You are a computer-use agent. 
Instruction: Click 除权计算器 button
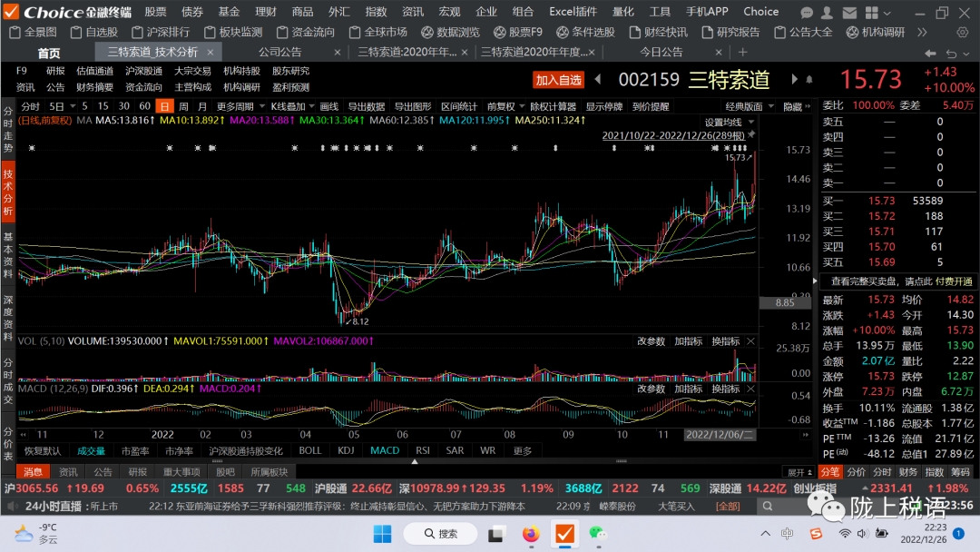click(x=554, y=107)
